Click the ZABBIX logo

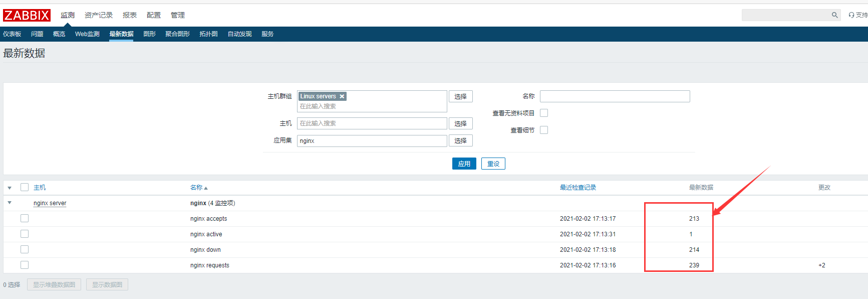click(27, 16)
